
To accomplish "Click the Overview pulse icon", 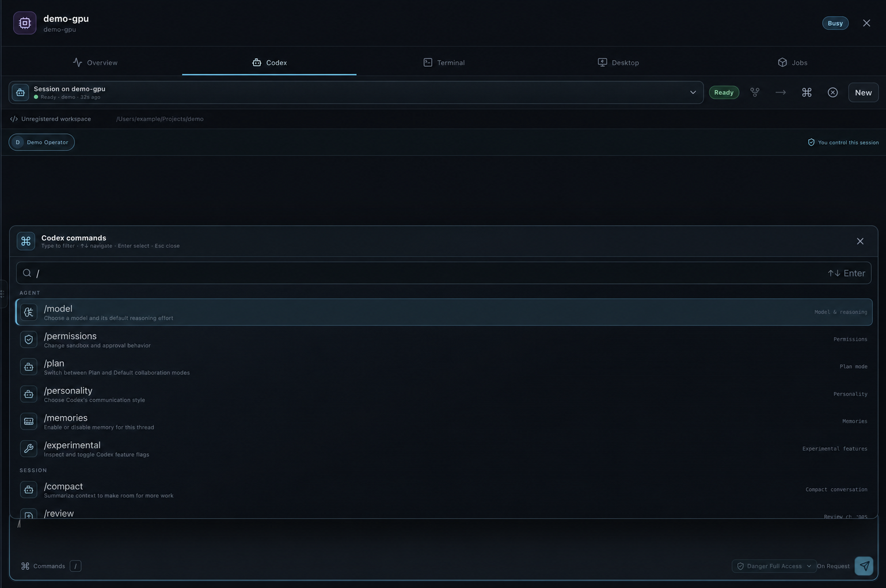I will (x=78, y=62).
